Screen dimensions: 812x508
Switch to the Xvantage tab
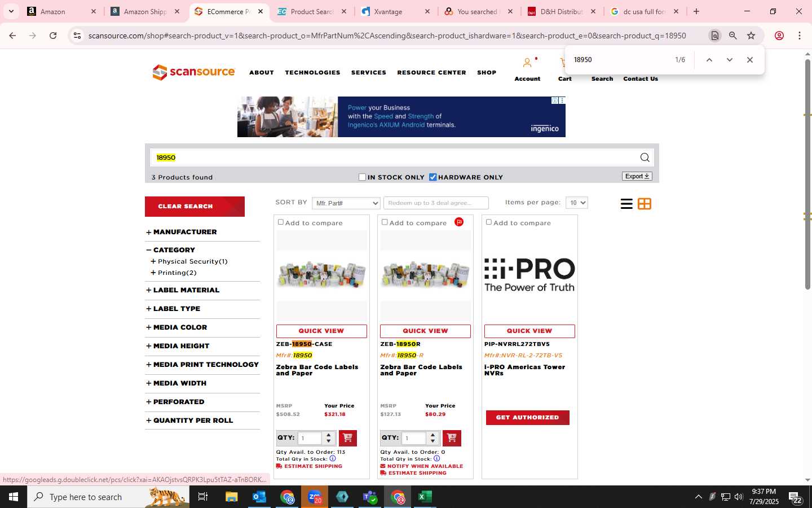click(x=395, y=11)
